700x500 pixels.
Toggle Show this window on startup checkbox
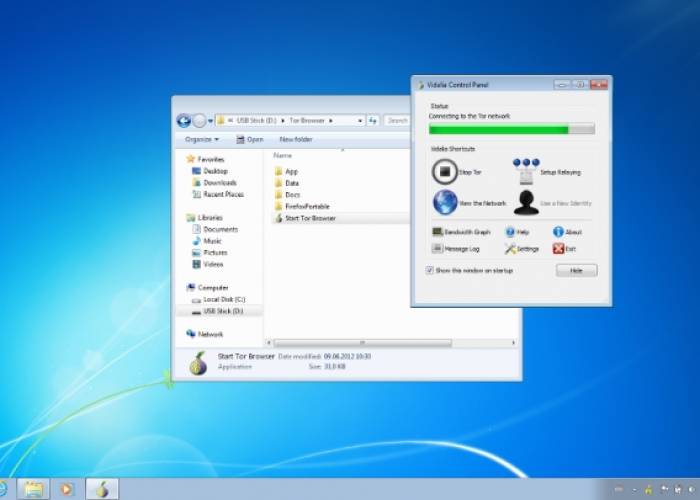pyautogui.click(x=429, y=270)
